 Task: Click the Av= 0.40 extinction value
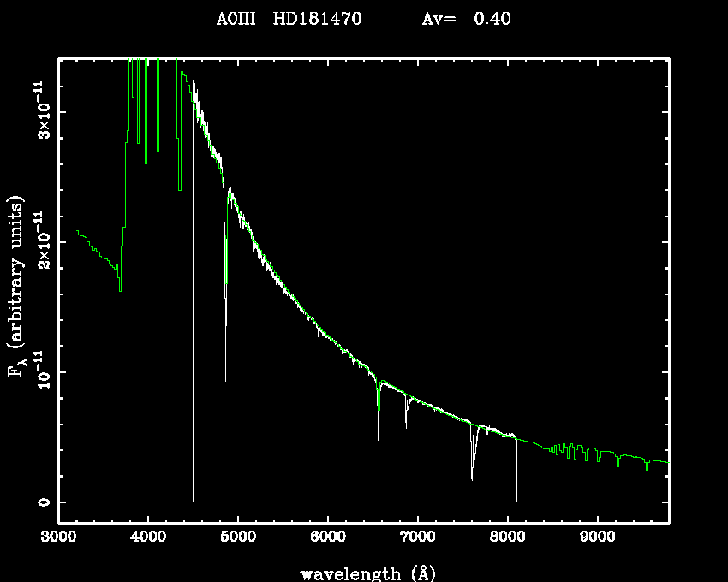point(467,19)
